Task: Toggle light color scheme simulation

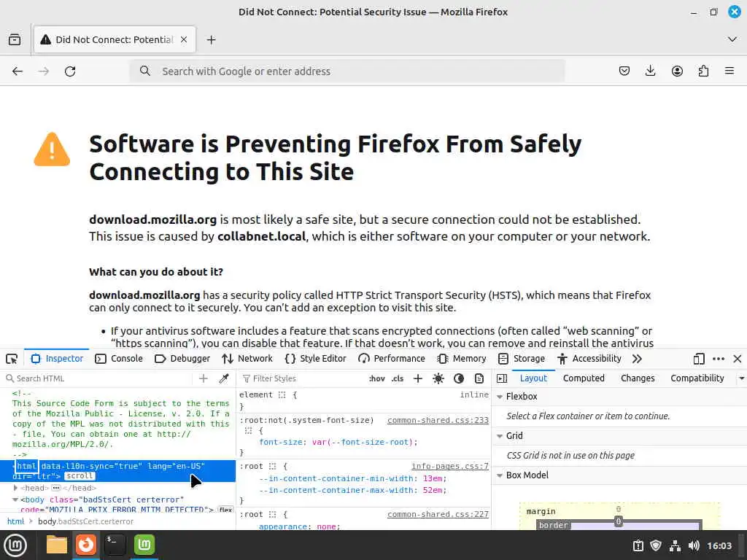Action: [438, 378]
